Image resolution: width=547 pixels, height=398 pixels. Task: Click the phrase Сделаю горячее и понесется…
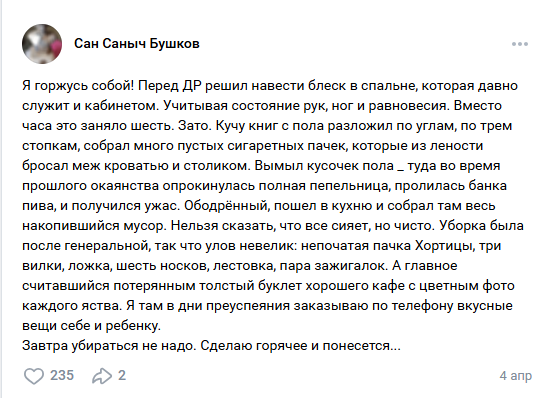(300, 346)
